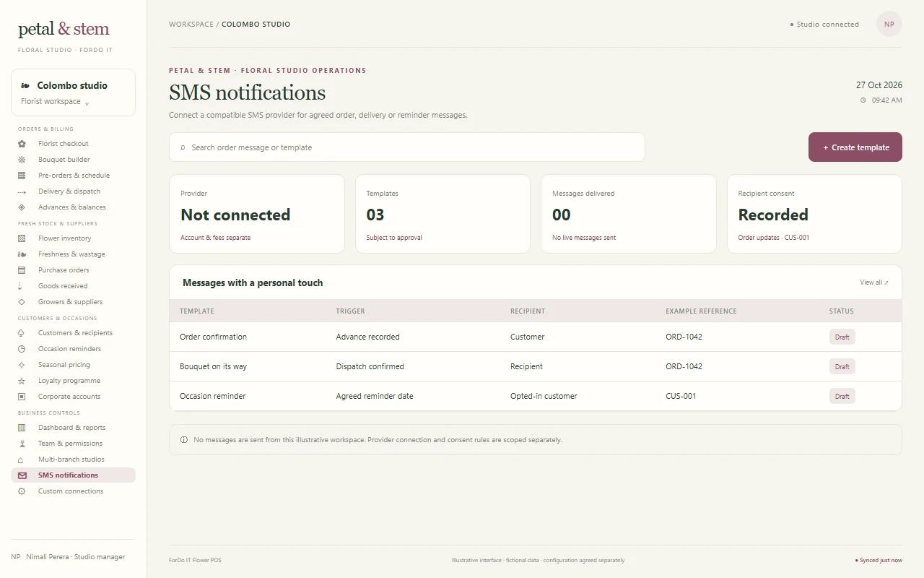Click the Loyalty programme star icon

click(22, 381)
